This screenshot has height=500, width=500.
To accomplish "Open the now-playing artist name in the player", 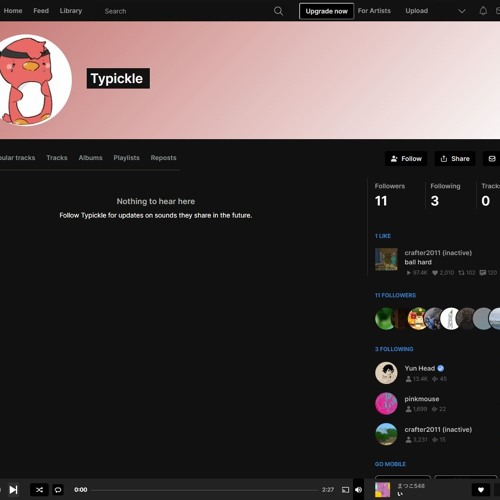I will pos(411,486).
